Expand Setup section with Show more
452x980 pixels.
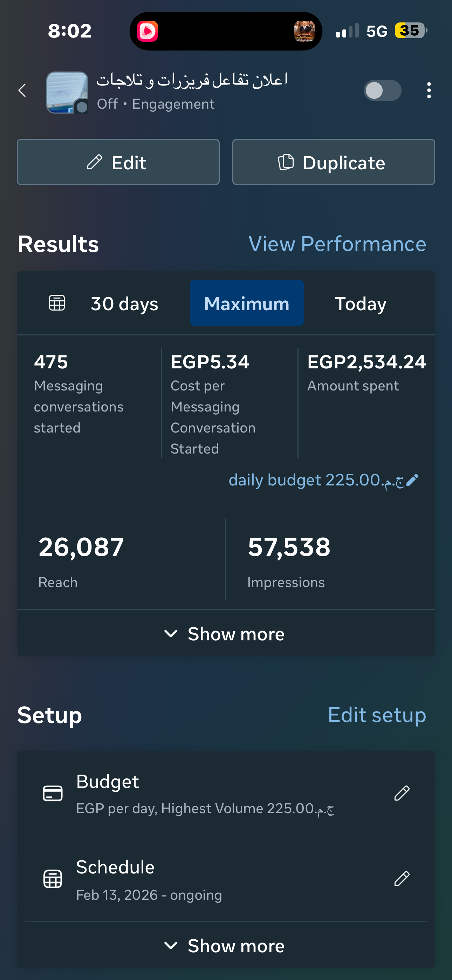(226, 946)
